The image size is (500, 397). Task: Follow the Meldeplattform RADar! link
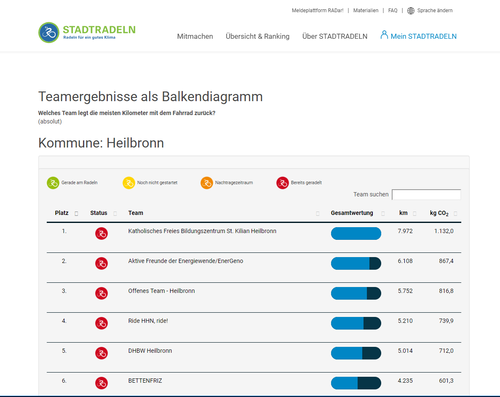[x=317, y=11]
